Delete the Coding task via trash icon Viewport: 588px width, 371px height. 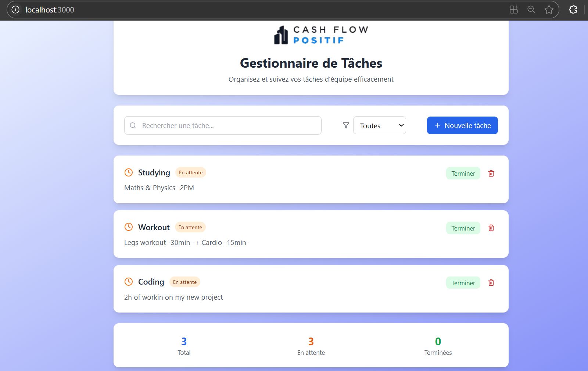click(x=491, y=283)
